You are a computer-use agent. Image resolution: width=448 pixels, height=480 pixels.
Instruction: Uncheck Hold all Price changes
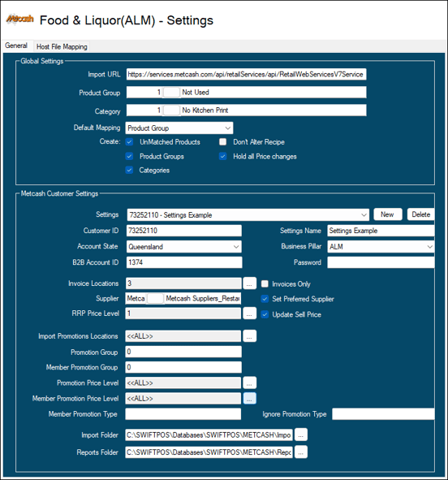tap(223, 157)
